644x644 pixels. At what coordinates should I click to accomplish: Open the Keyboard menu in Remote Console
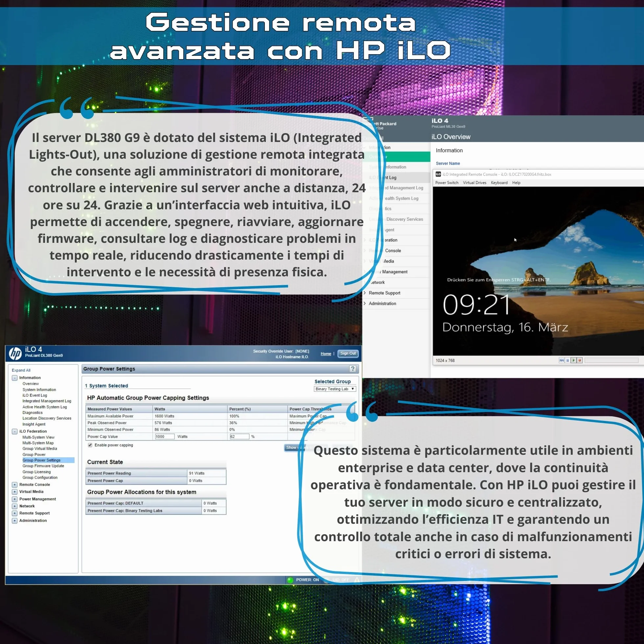coord(499,183)
